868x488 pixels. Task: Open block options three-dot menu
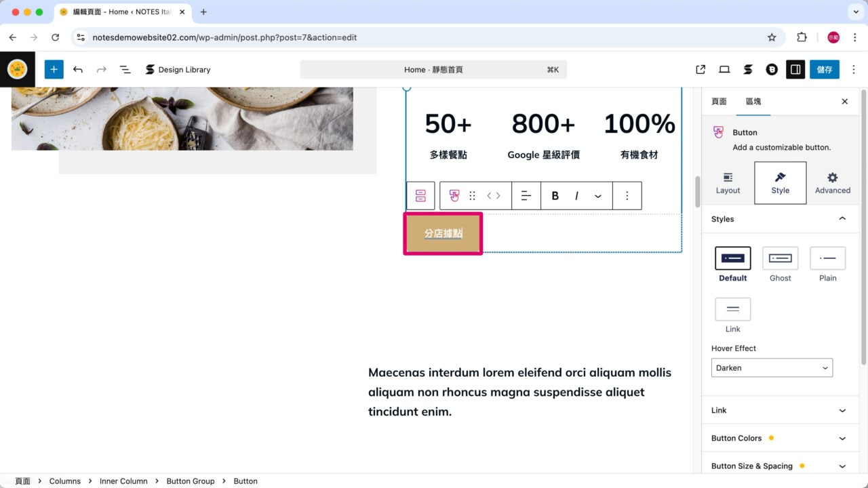tap(627, 196)
